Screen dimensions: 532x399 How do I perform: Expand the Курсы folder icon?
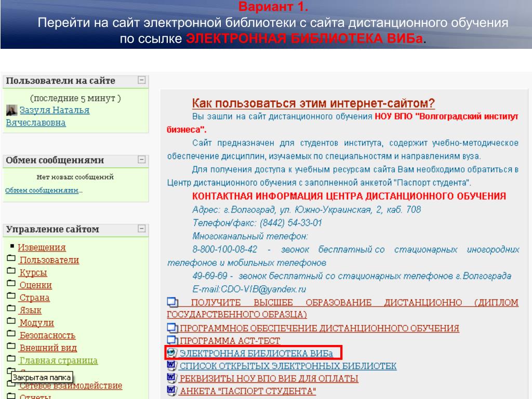11,271
